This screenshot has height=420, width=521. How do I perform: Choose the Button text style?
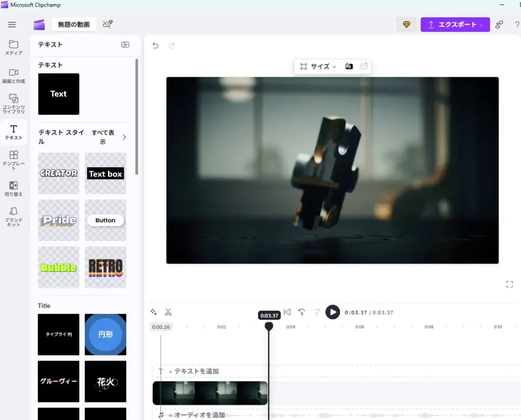click(x=105, y=220)
